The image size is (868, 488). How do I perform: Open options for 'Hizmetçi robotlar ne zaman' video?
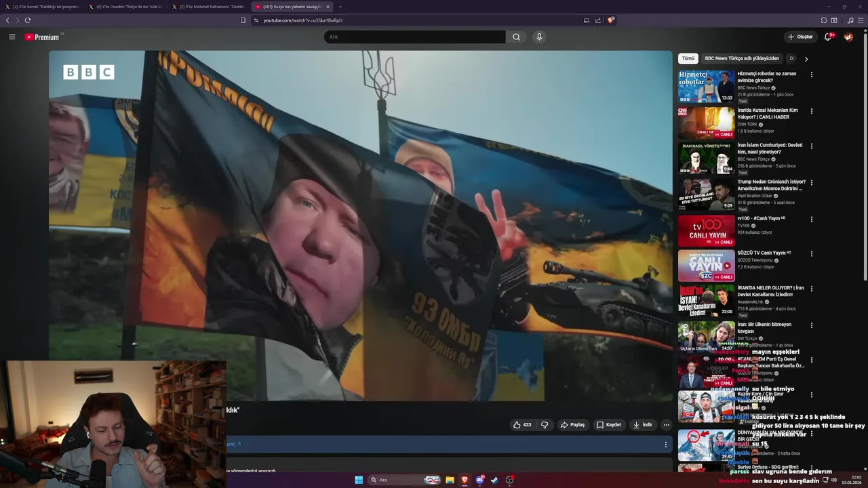(811, 75)
